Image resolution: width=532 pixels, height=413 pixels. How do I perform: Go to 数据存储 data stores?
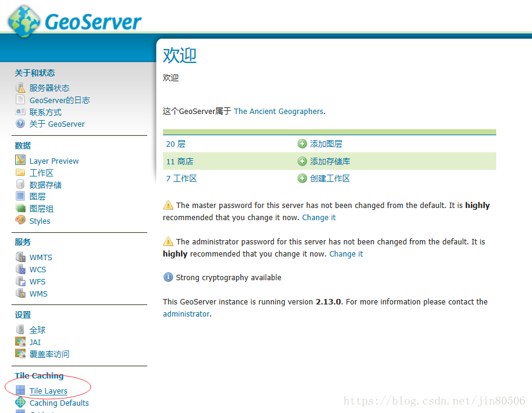(45, 185)
